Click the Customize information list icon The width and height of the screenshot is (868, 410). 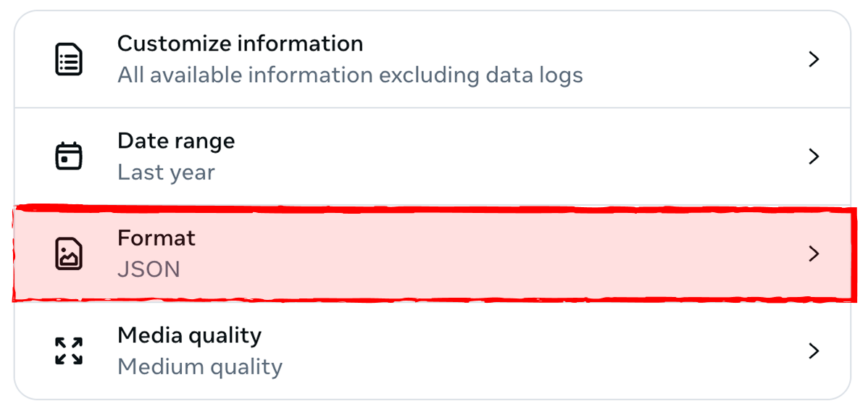coord(69,59)
